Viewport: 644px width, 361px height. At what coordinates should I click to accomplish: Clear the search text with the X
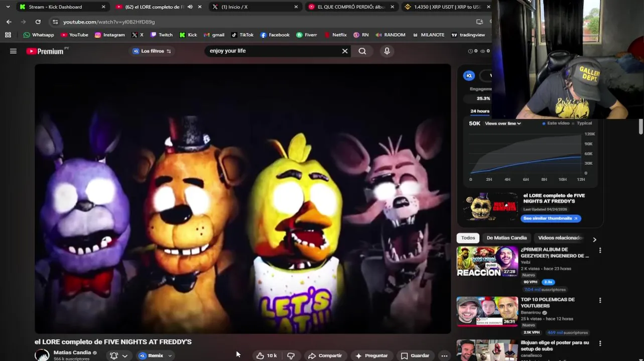click(345, 51)
